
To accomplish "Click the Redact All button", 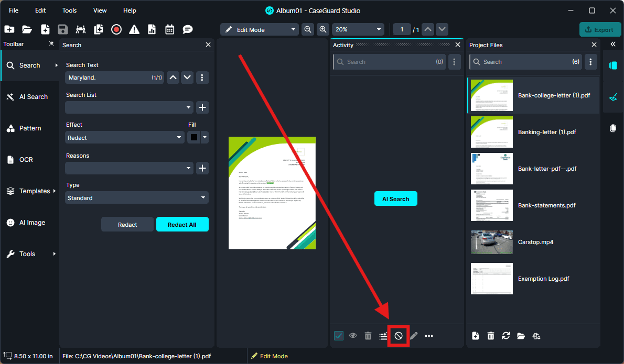I will [182, 224].
